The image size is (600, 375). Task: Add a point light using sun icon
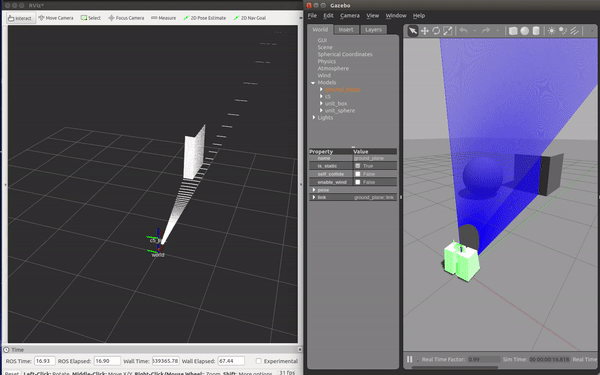pyautogui.click(x=551, y=31)
